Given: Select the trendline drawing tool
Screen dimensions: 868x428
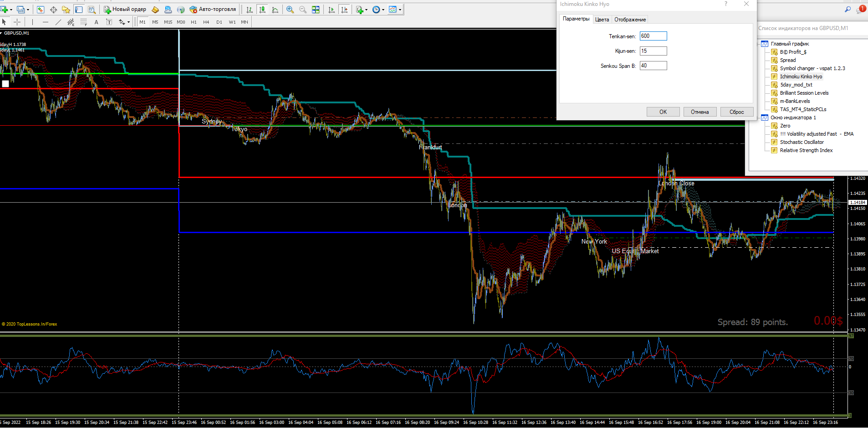Looking at the screenshot, I should click(x=58, y=22).
